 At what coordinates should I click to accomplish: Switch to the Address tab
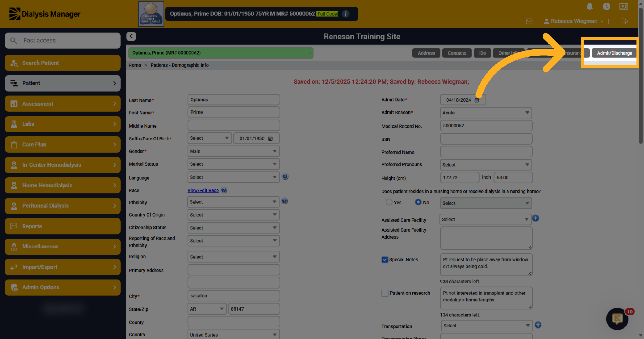pyautogui.click(x=426, y=53)
